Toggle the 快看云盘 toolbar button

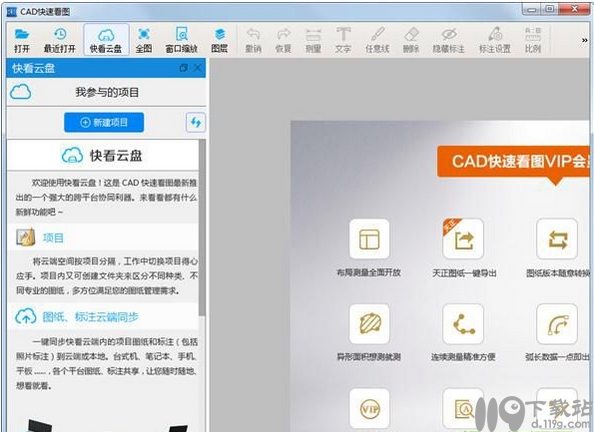coord(106,40)
